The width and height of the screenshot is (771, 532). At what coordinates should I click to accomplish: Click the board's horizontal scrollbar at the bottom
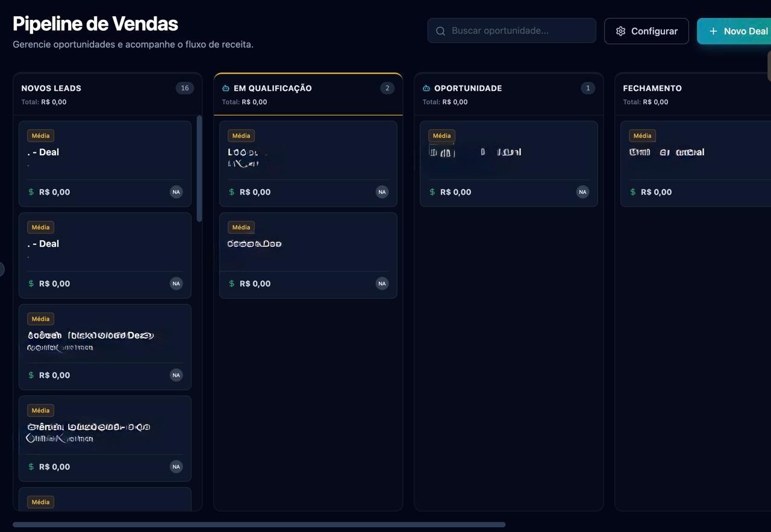259,525
